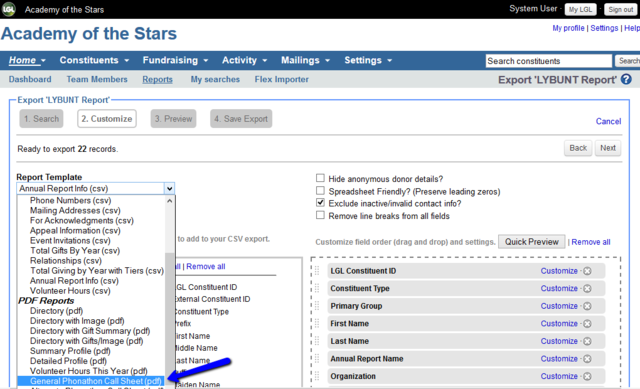Expand the Constituents menu
This screenshot has height=389, width=640.
point(94,60)
